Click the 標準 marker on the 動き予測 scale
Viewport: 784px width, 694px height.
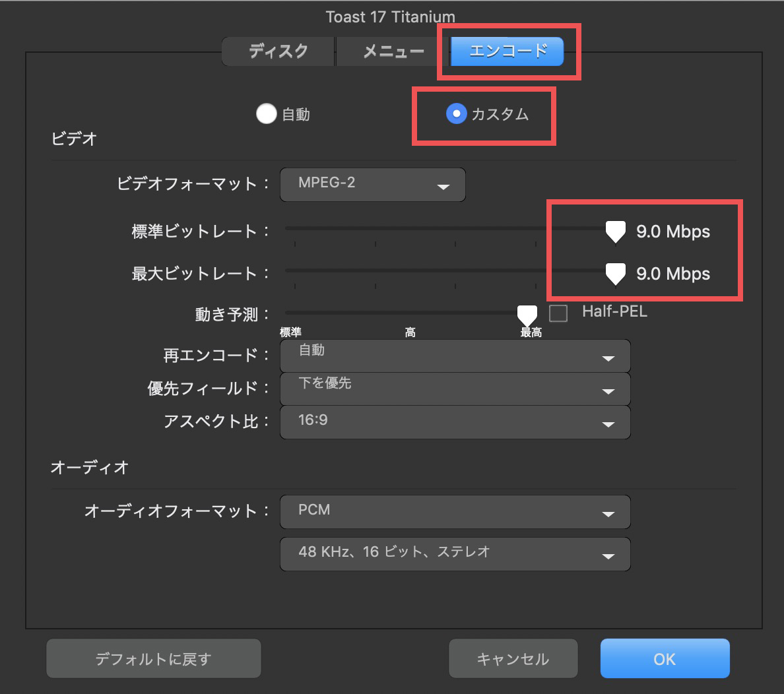(291, 332)
